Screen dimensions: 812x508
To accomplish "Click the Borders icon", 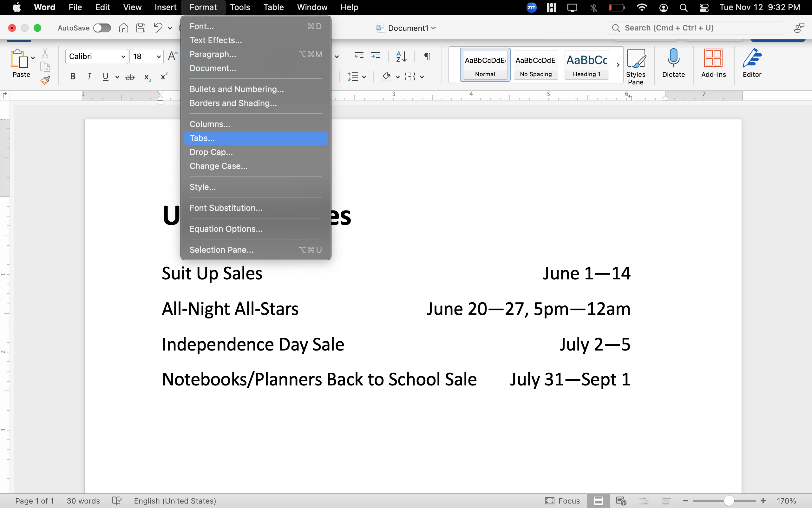I will 410,77.
